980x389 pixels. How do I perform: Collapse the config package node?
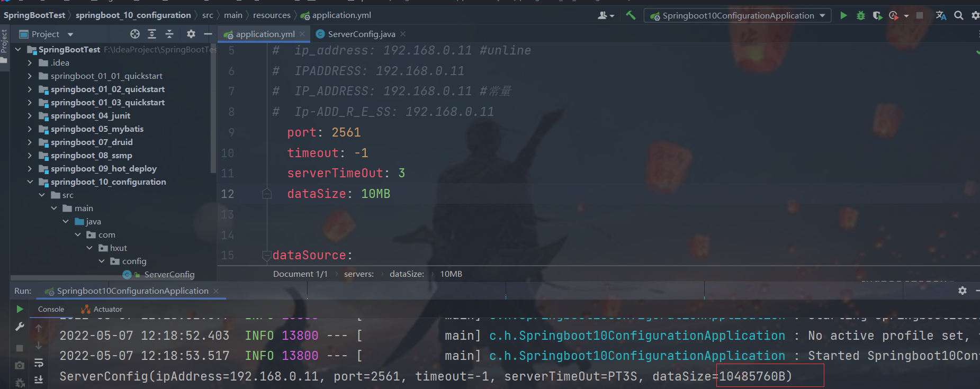point(102,261)
